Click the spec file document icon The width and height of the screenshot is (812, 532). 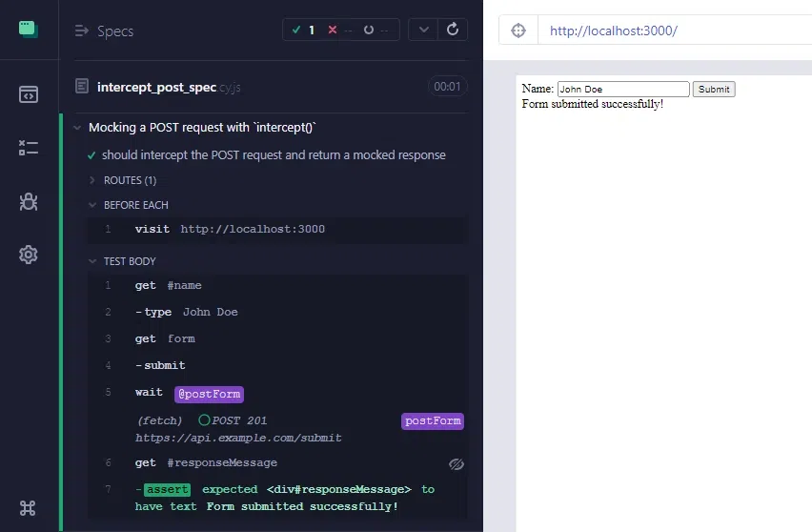click(82, 86)
